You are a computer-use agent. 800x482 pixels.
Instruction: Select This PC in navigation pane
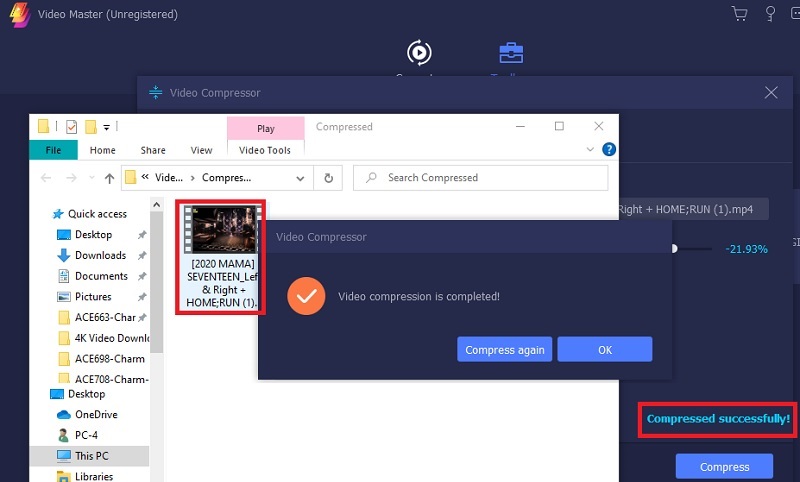click(91, 455)
